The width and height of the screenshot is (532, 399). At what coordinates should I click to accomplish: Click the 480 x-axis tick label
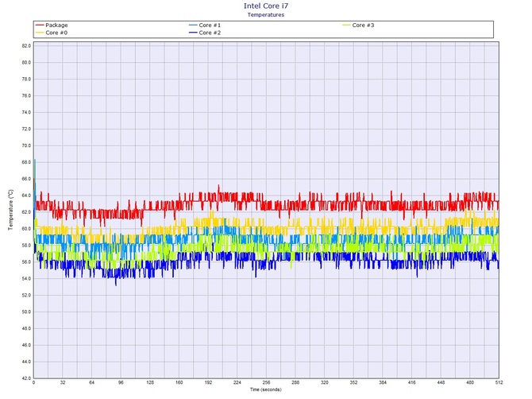tap(470, 382)
